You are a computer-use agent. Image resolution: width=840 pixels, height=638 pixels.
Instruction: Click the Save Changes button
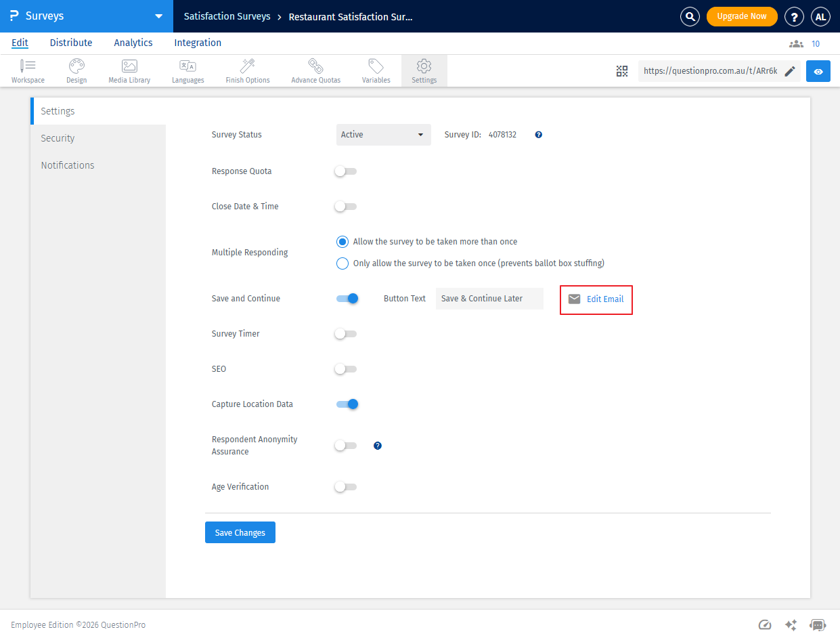(240, 532)
